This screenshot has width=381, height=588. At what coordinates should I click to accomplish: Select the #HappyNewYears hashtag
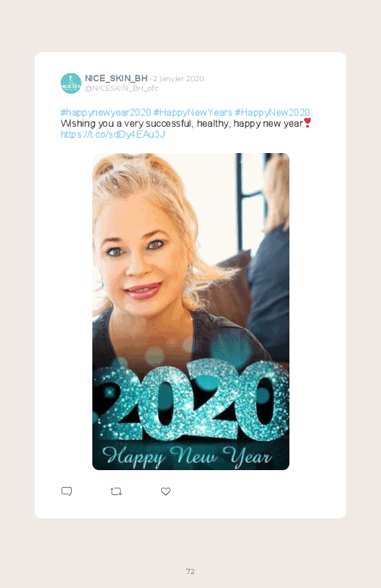click(x=193, y=113)
